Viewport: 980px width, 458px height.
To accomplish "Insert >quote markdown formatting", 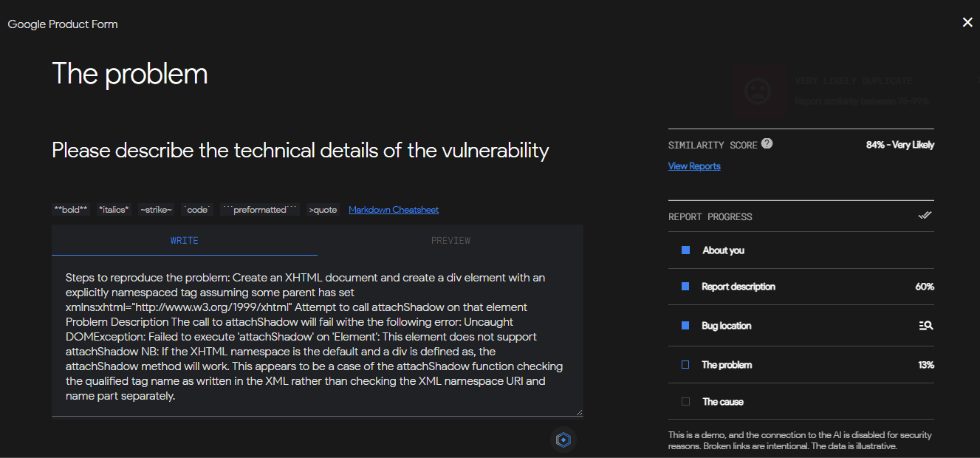I will (323, 210).
